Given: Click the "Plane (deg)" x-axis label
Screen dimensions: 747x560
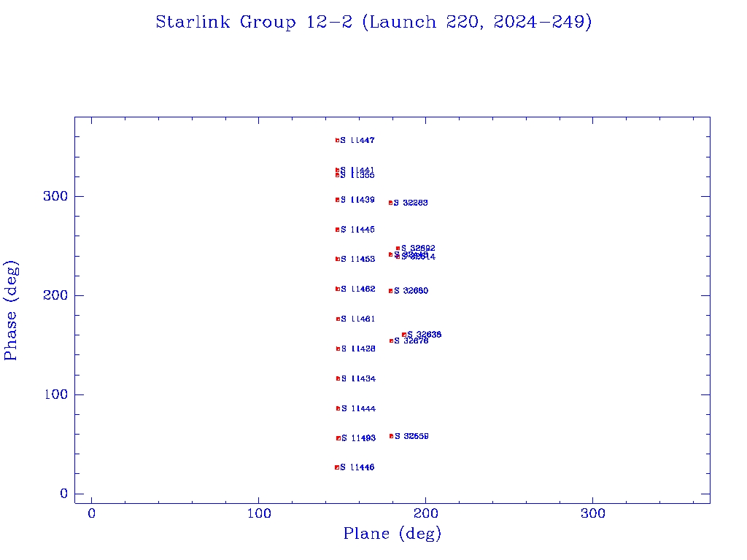Looking at the screenshot, I should (392, 533).
